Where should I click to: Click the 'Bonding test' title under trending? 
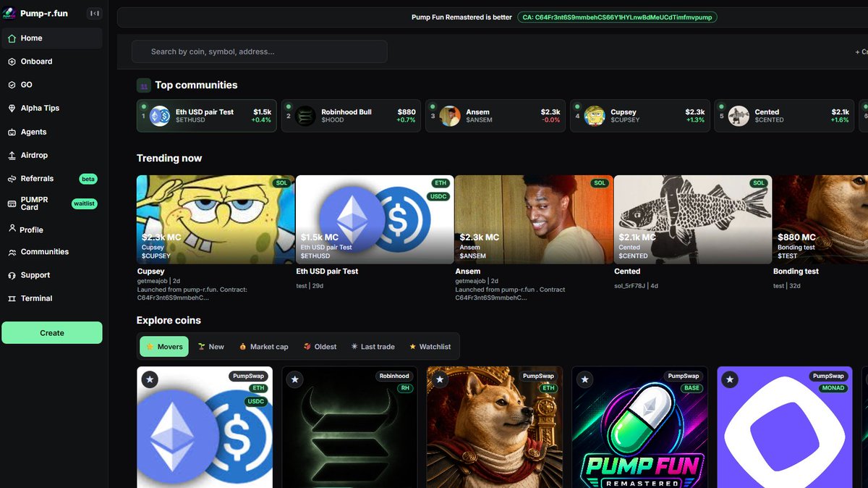click(796, 272)
